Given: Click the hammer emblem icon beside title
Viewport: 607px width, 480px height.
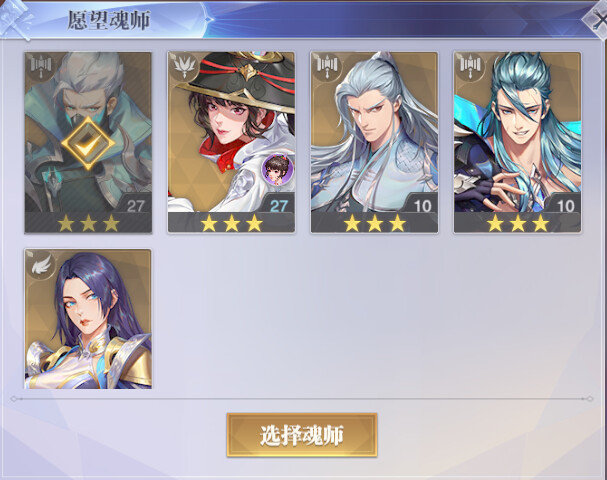Looking at the screenshot, I should click(16, 19).
